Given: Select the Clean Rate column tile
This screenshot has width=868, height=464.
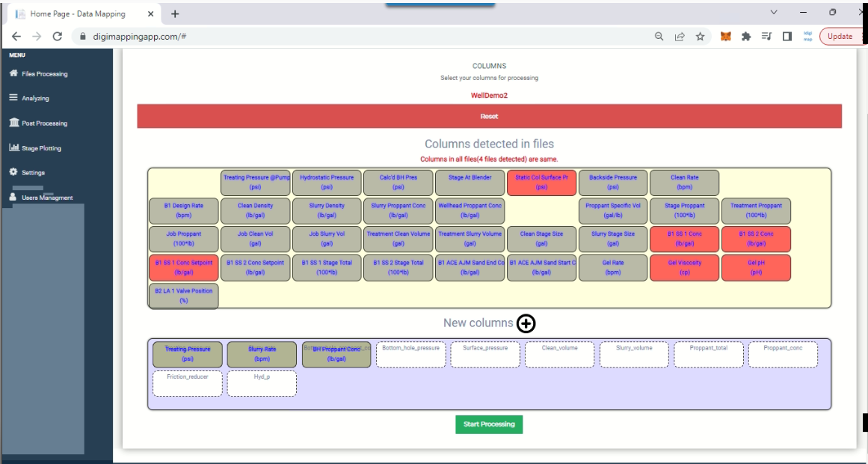Looking at the screenshot, I should (684, 183).
